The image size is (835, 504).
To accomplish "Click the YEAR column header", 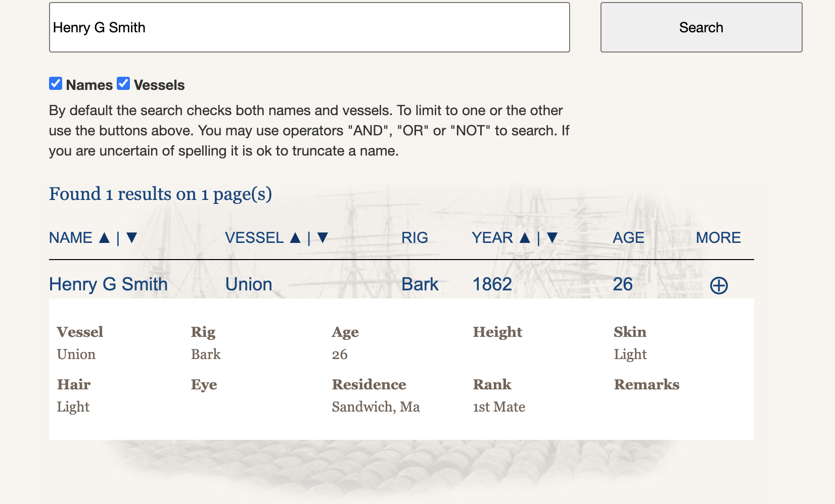I will pos(492,237).
